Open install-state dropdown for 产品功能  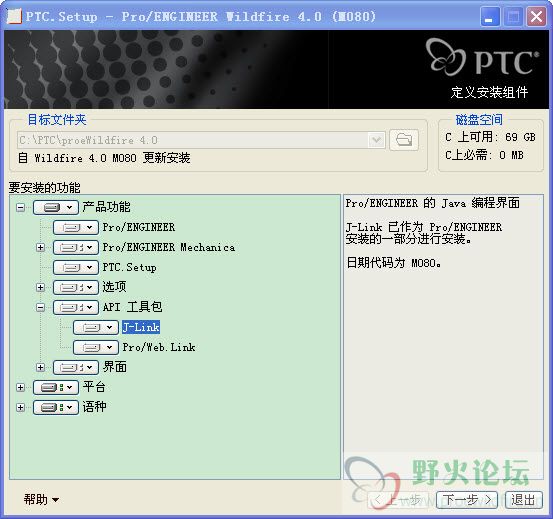(x=56, y=207)
